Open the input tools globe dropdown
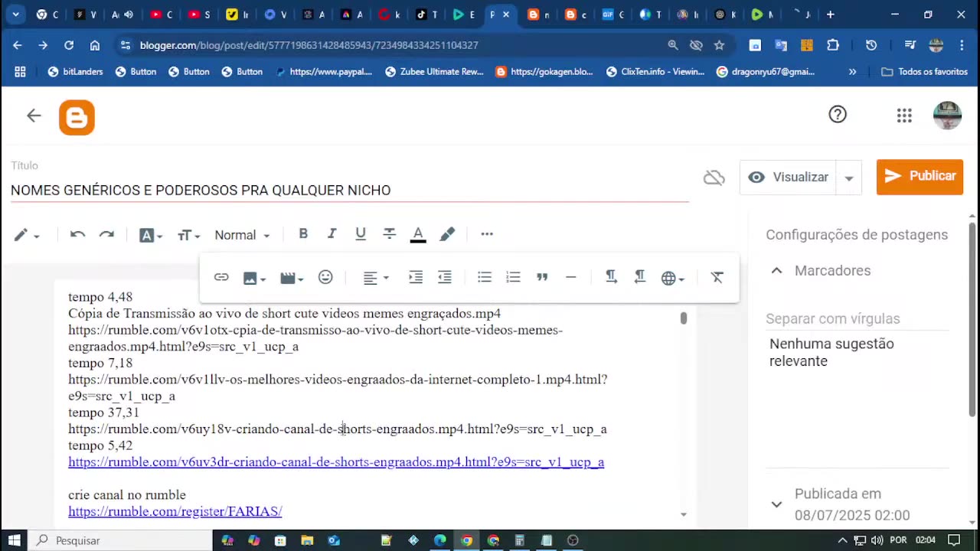Image resolution: width=980 pixels, height=551 pixels. pyautogui.click(x=673, y=278)
